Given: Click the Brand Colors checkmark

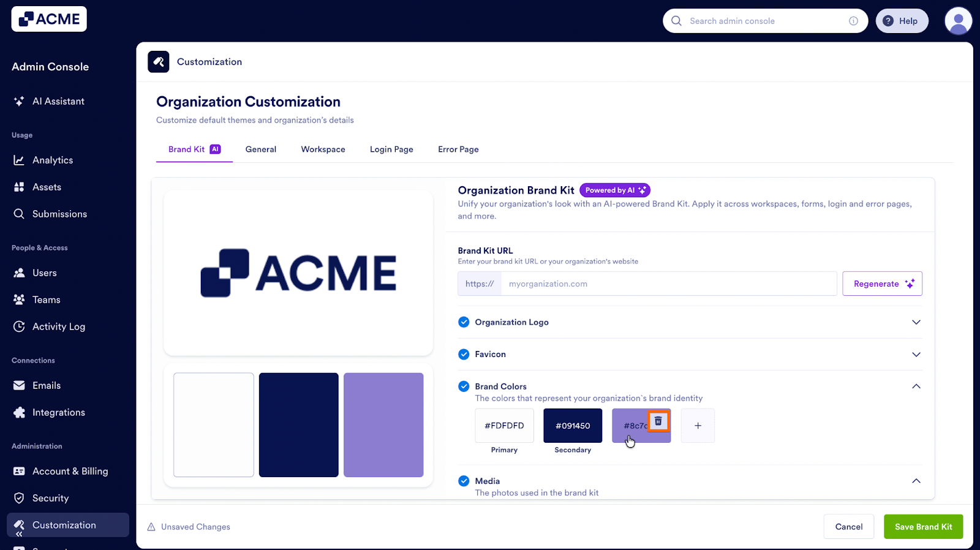Looking at the screenshot, I should [x=464, y=386].
